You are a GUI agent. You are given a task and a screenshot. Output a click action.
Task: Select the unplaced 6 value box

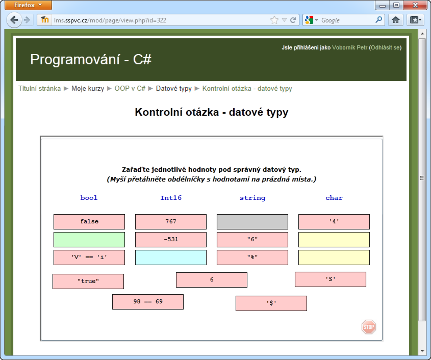click(212, 280)
